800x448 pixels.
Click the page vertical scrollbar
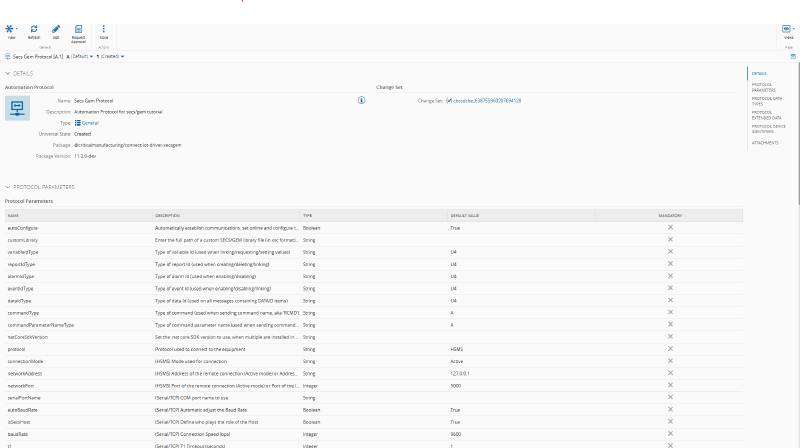click(798, 133)
